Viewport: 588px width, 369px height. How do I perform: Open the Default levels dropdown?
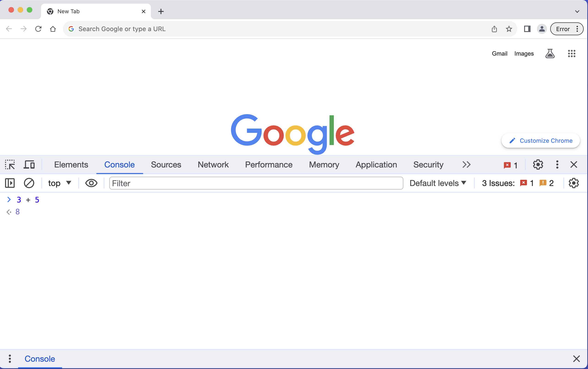tap(438, 183)
